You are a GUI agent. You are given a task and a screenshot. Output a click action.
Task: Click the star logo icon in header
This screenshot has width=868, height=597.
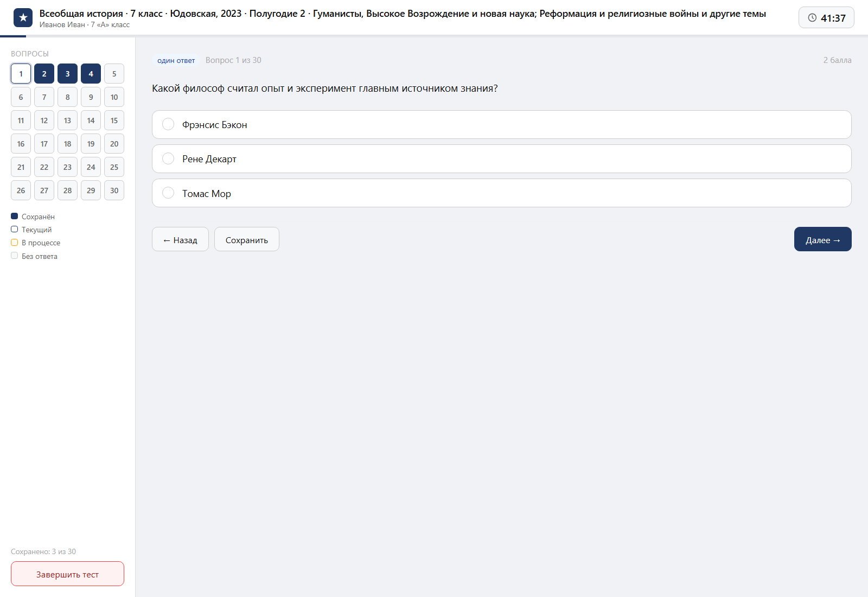23,18
